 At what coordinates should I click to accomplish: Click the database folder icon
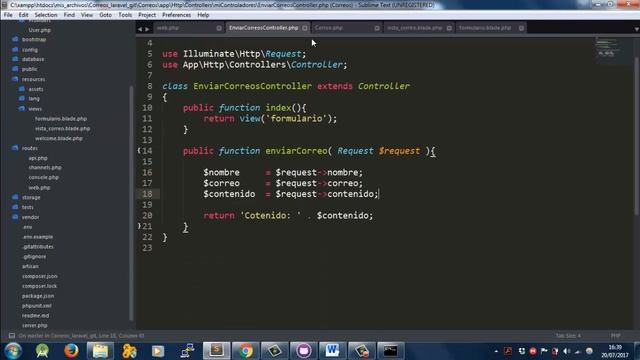(x=15, y=59)
